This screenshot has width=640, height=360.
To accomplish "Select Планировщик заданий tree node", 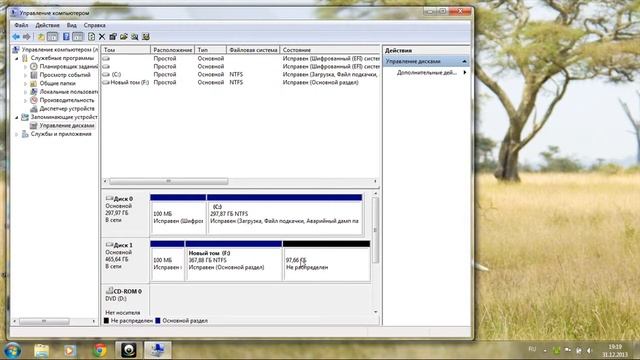I will tap(69, 67).
